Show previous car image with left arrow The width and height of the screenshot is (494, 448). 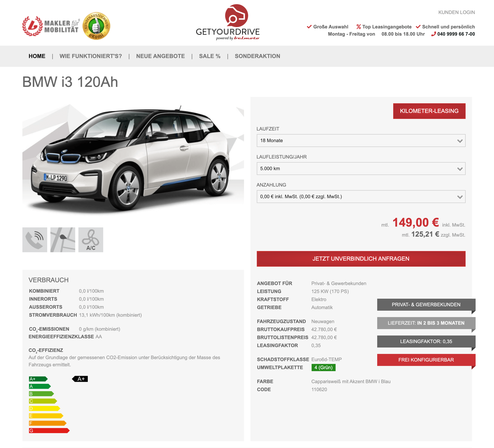[38, 157]
